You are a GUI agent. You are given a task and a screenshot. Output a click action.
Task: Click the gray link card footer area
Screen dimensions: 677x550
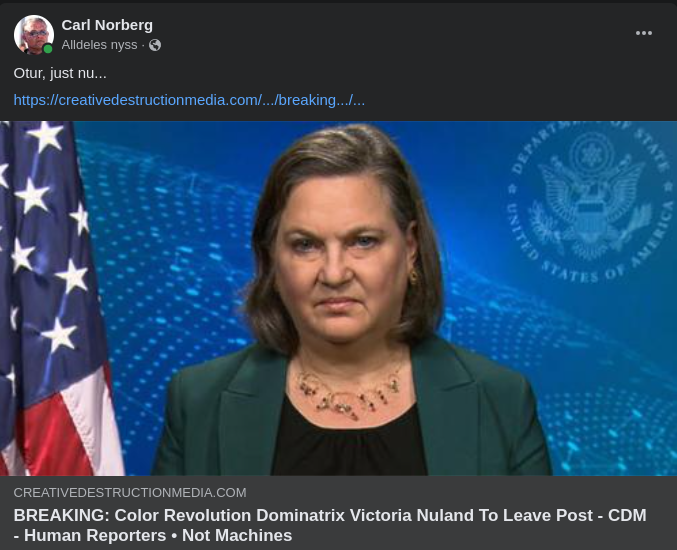pos(338,513)
